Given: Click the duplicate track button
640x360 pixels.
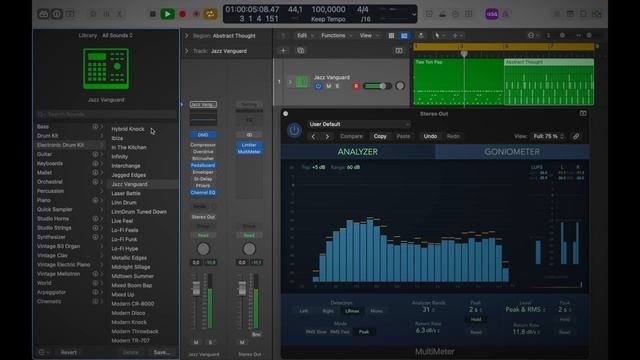Looking at the screenshot, I should tap(300, 51).
